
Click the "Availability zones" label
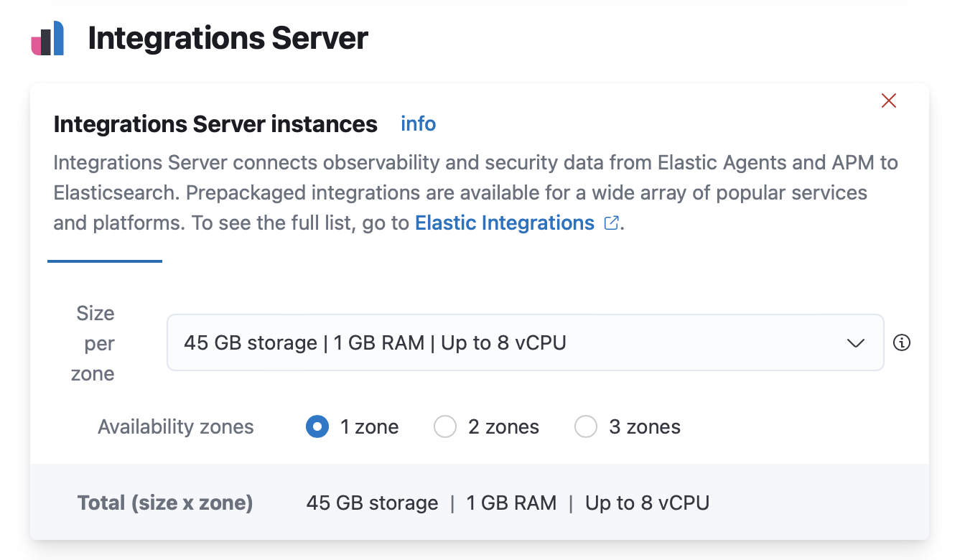click(x=175, y=426)
